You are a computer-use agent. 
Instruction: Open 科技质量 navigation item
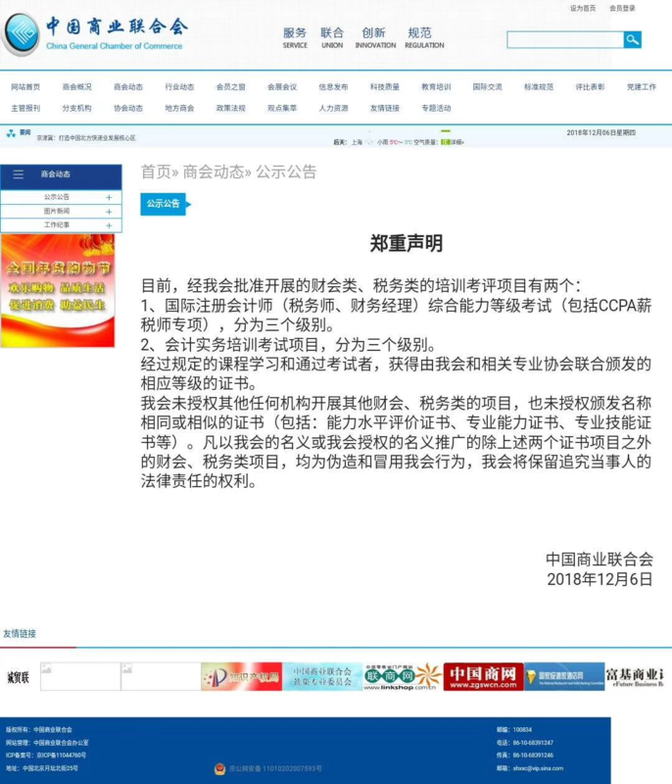pos(385,87)
